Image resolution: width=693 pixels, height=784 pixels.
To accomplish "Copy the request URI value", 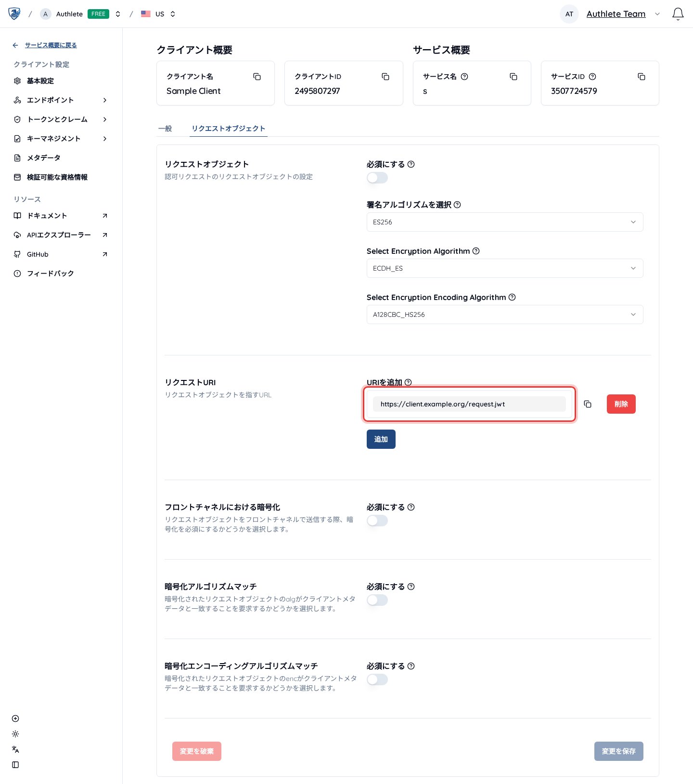I will (588, 404).
